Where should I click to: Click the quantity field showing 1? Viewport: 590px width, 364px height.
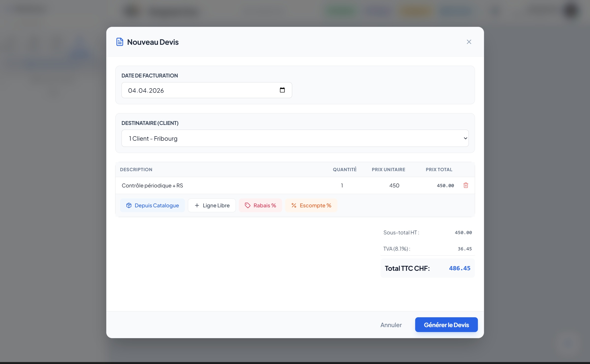point(342,185)
